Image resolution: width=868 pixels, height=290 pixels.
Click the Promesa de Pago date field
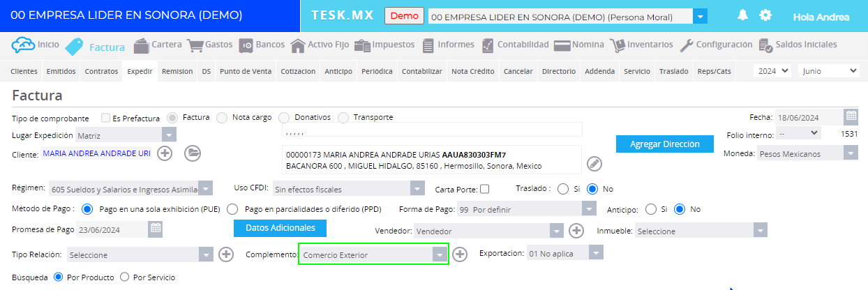tap(112, 228)
